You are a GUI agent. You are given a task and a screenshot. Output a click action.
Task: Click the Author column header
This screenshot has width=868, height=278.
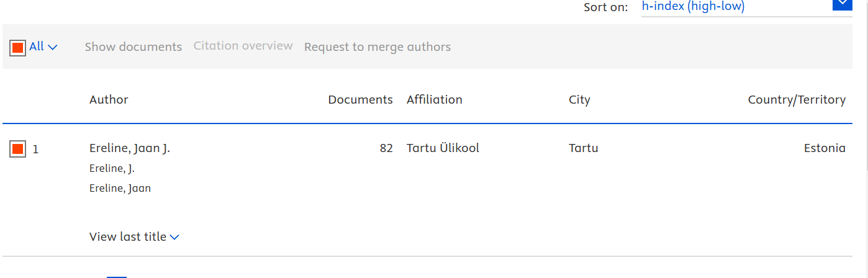pyautogui.click(x=109, y=99)
